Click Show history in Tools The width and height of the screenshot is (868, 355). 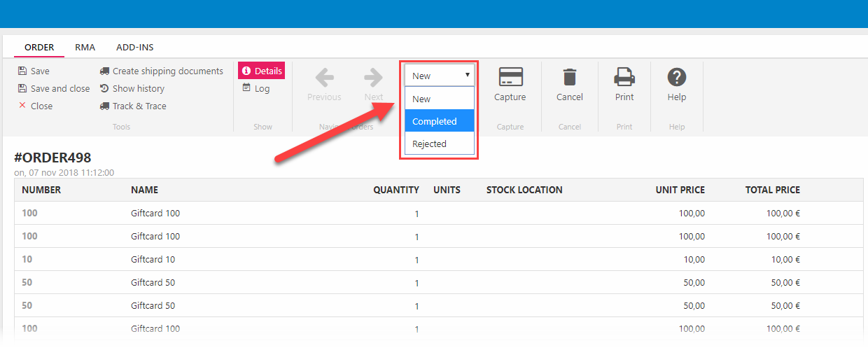138,89
